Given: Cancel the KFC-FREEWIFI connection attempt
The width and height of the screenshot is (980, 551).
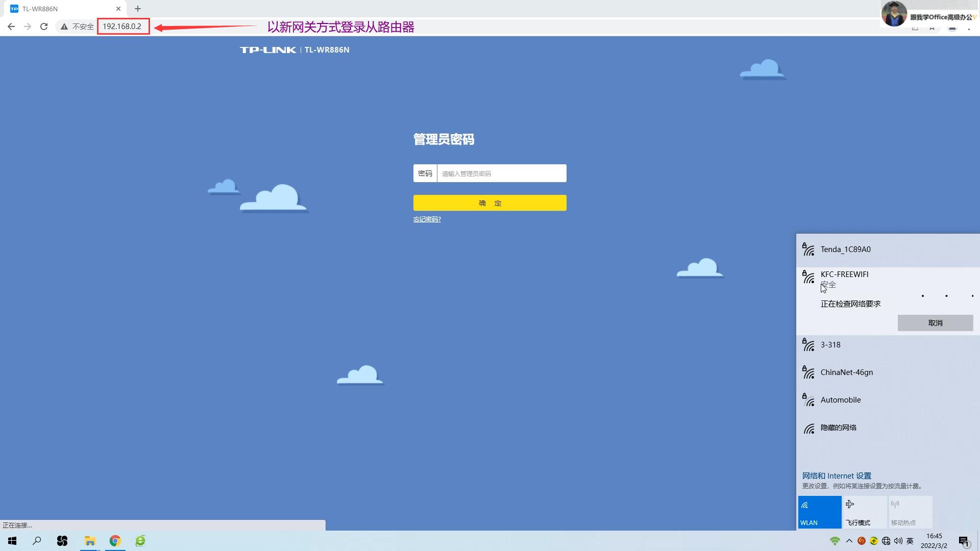Looking at the screenshot, I should point(935,323).
